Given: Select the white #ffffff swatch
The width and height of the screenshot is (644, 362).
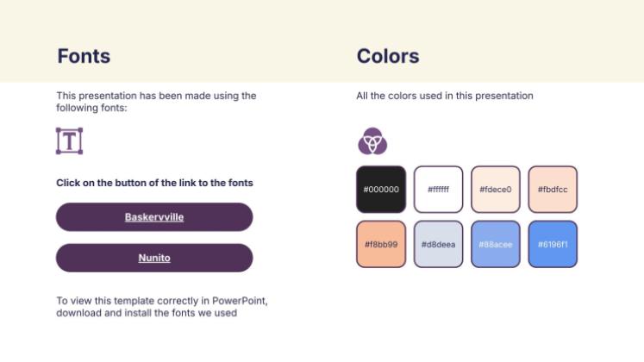Looking at the screenshot, I should [x=438, y=189].
